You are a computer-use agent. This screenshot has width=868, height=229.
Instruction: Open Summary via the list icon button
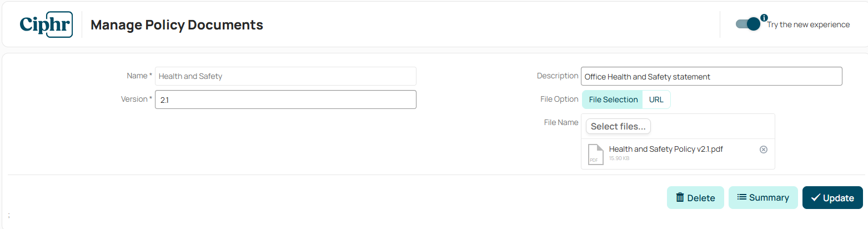click(x=763, y=197)
